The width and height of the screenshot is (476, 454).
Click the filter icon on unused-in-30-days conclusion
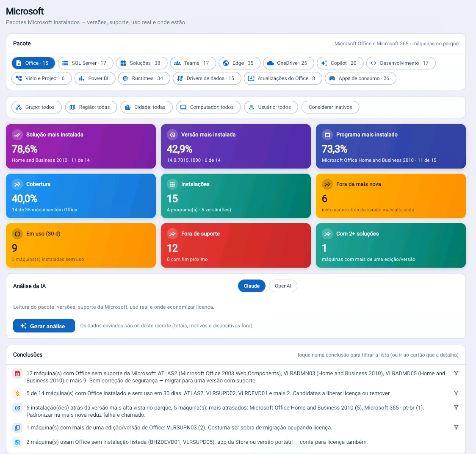(456, 393)
